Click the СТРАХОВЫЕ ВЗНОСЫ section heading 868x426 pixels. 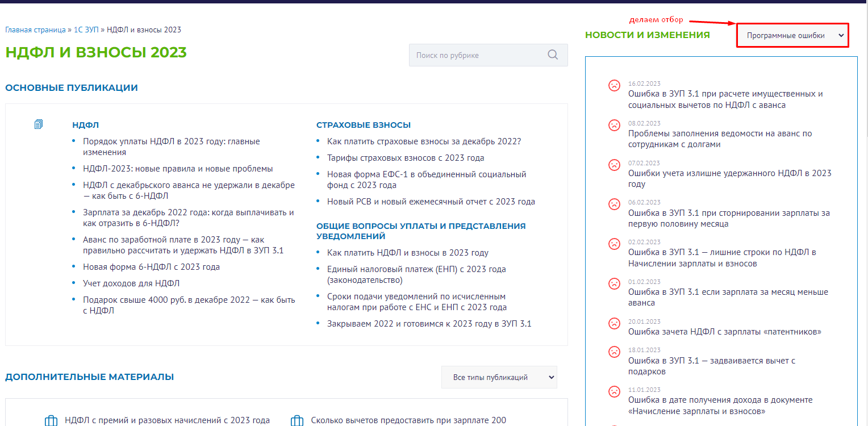364,125
